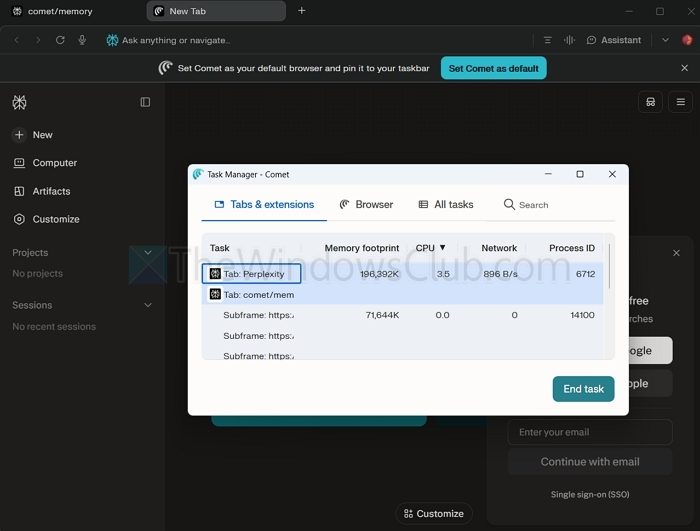Screen dimensions: 700x531
Task: Open the hamburger menu button top right
Action: tap(680, 102)
